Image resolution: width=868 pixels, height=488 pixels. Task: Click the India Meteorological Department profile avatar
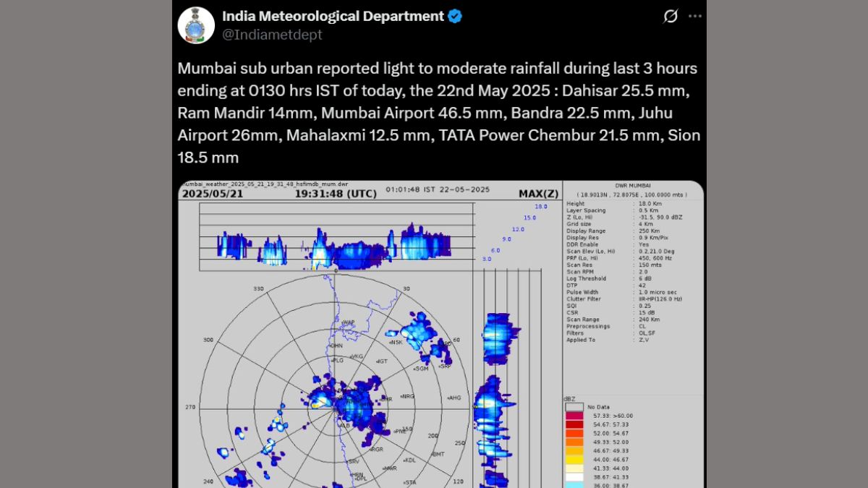(x=196, y=25)
